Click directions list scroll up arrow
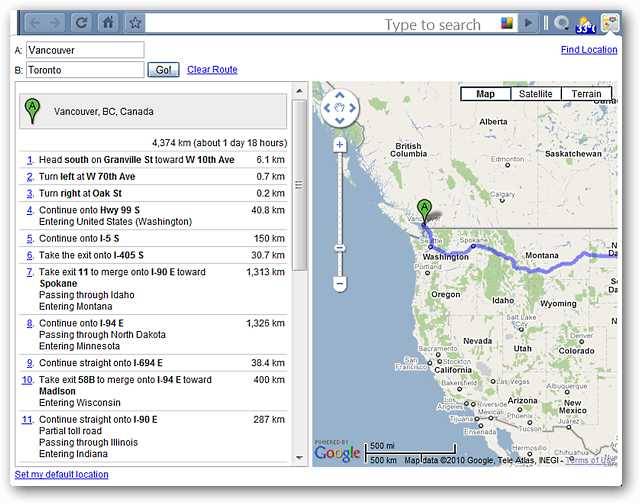Viewport: 640px width, 504px height. (300, 91)
